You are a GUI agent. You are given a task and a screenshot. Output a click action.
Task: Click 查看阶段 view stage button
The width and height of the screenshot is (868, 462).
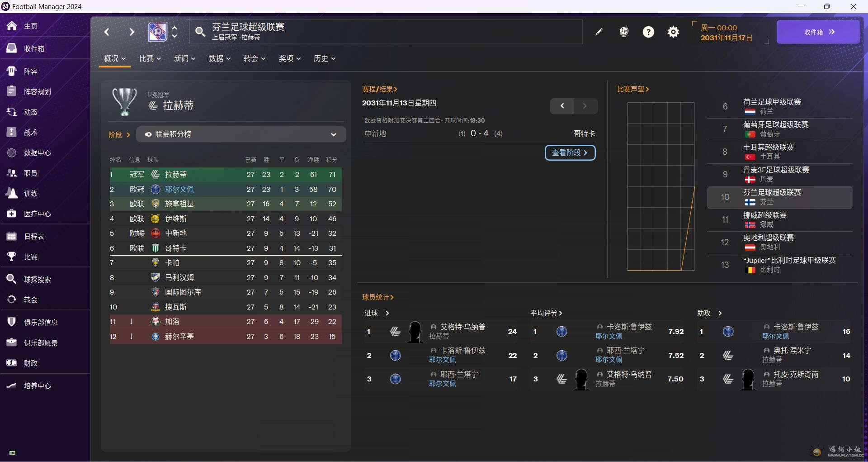point(570,153)
